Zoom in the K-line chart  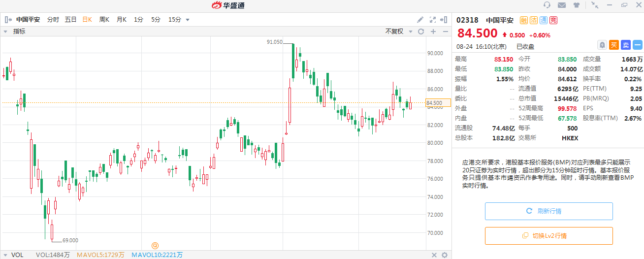click(433, 32)
